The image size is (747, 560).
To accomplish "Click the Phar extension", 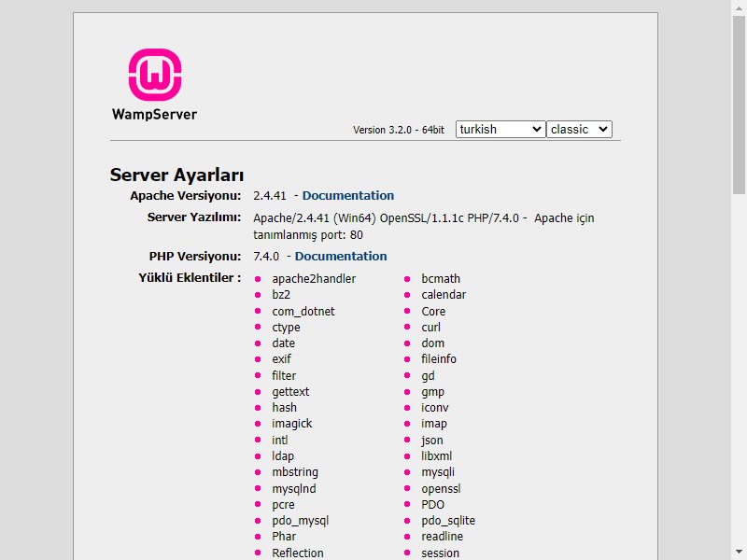I will (x=284, y=537).
